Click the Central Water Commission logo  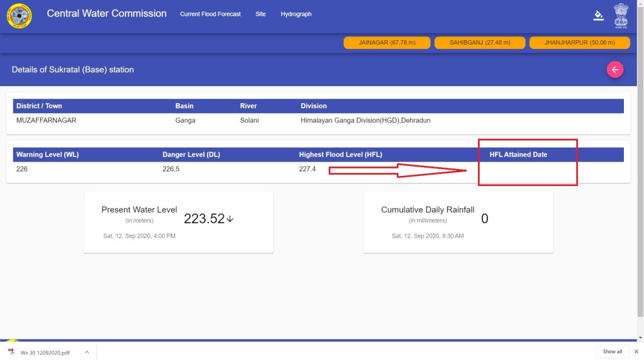pos(19,16)
